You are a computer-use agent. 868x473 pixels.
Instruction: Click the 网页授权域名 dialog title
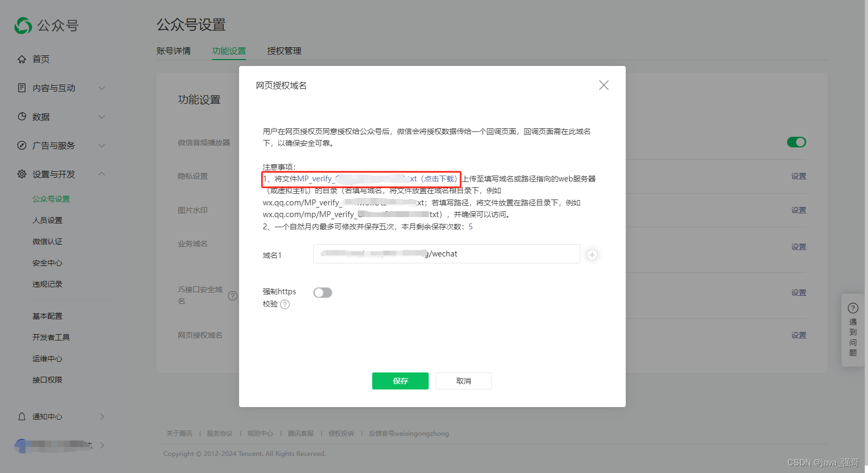tap(281, 86)
